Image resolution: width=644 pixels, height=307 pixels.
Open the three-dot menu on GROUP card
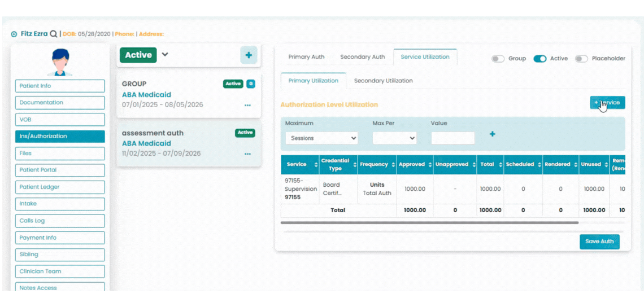pyautogui.click(x=247, y=105)
